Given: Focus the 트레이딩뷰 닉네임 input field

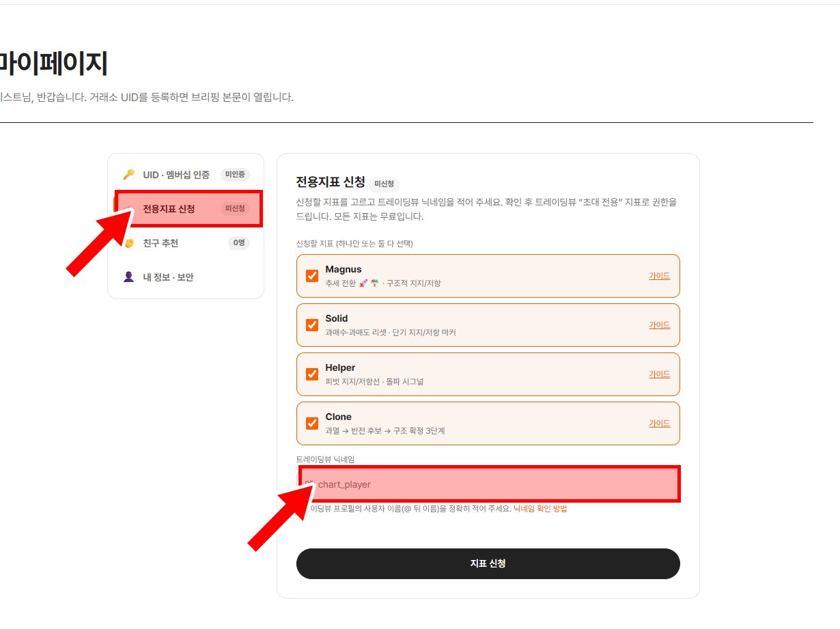Looking at the screenshot, I should coord(489,484).
